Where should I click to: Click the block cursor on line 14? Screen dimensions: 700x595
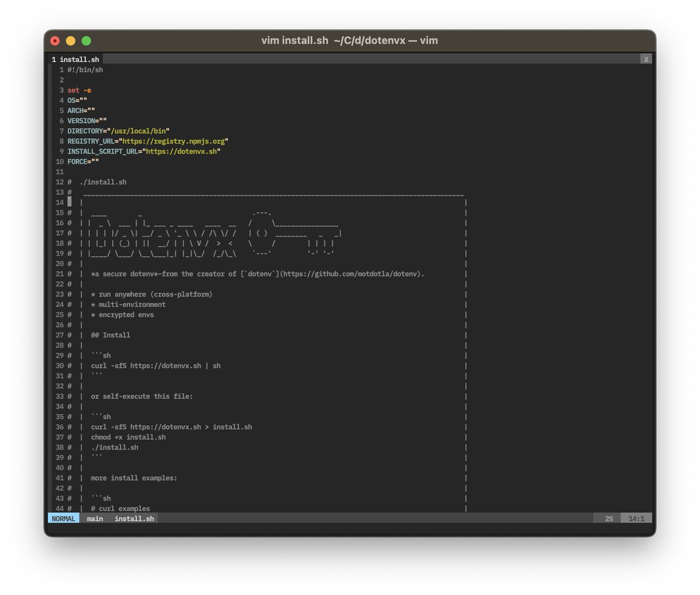click(69, 202)
